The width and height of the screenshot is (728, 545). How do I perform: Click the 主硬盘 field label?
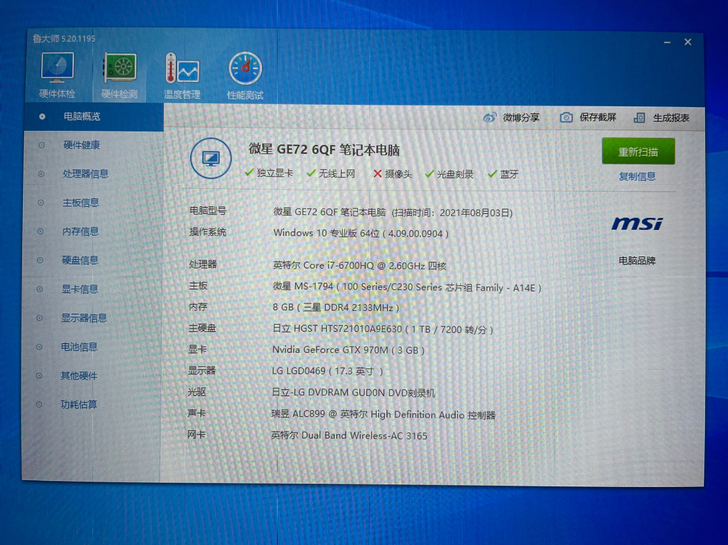(x=202, y=328)
